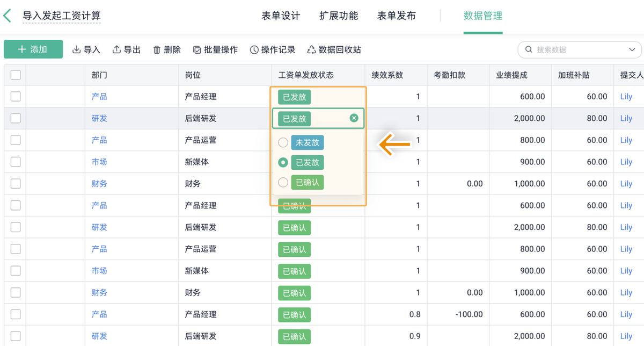Open 操作记录 operation history
The width and height of the screenshot is (644, 346).
(x=273, y=49)
